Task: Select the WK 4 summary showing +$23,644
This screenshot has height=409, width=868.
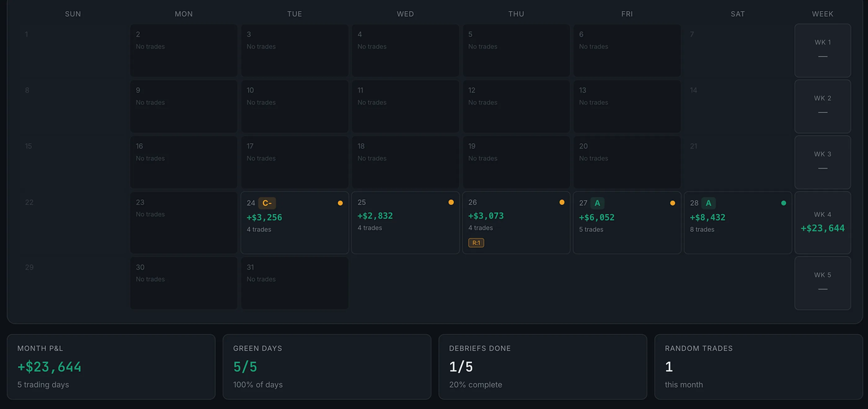Action: 822,223
